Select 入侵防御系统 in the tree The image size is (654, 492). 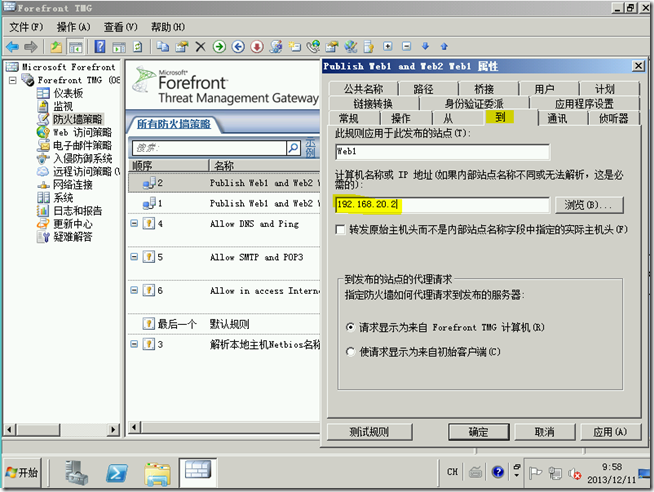tap(83, 158)
